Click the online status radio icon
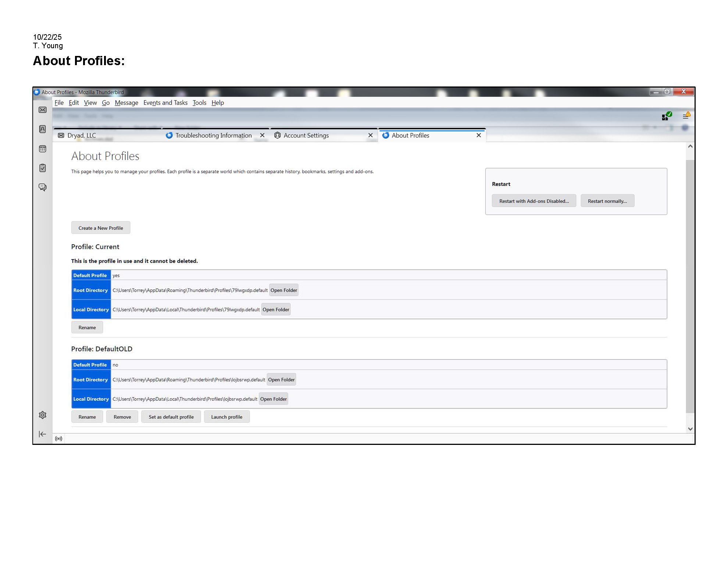The width and height of the screenshot is (728, 563). [58, 439]
